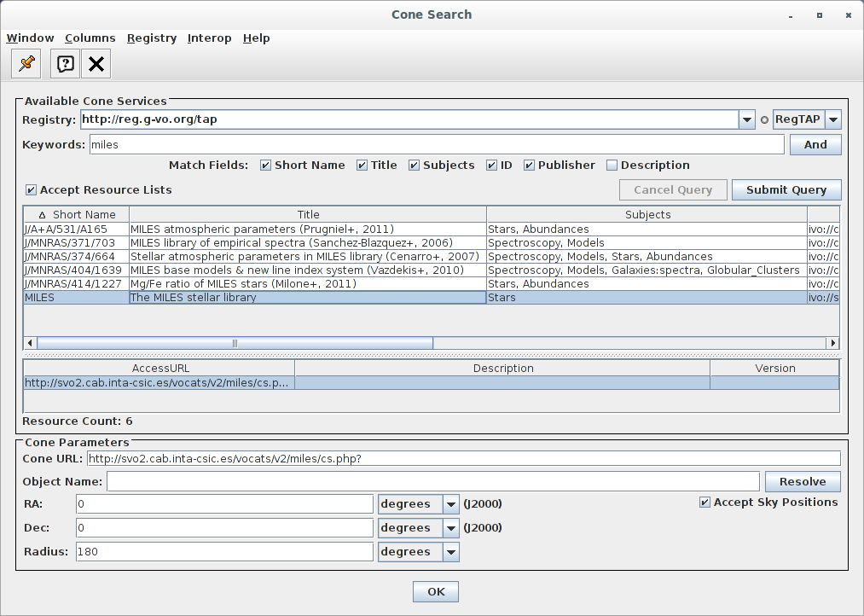
Task: Click the AccessURL column header
Action: coord(159,368)
